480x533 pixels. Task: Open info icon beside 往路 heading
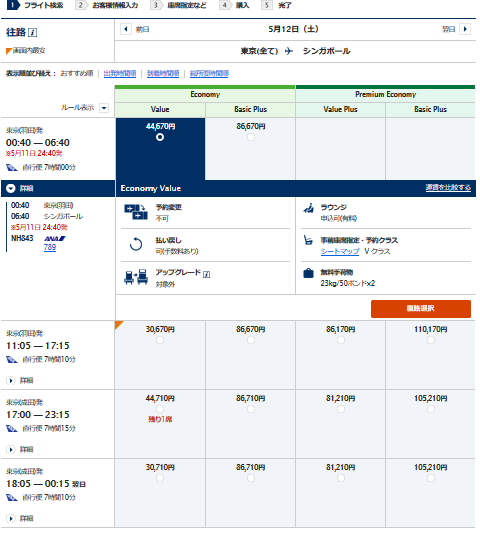tap(32, 32)
